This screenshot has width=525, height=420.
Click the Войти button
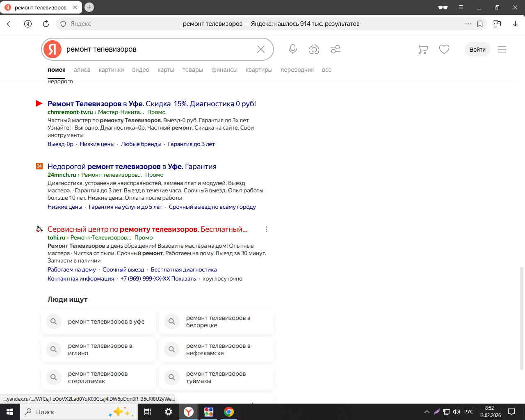477,49
